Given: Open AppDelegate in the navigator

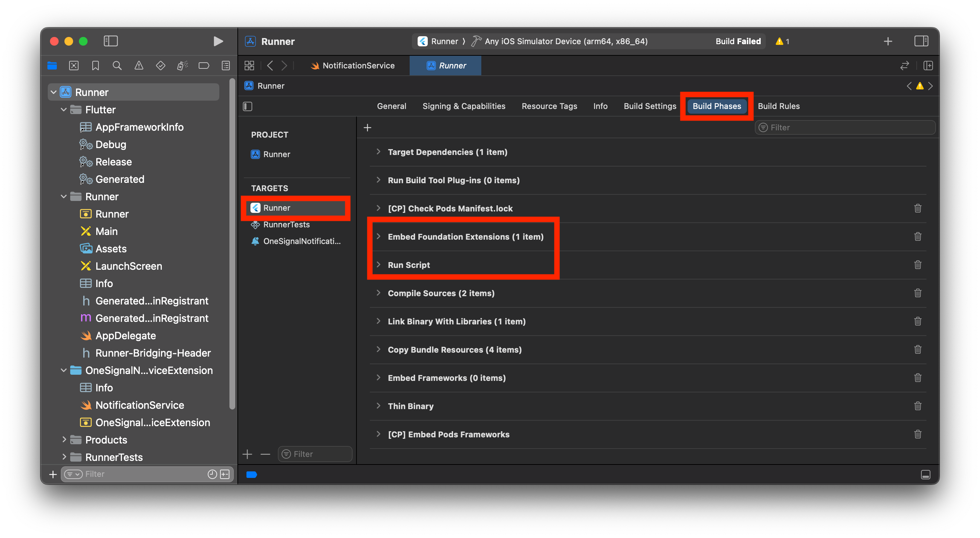Looking at the screenshot, I should tap(126, 336).
